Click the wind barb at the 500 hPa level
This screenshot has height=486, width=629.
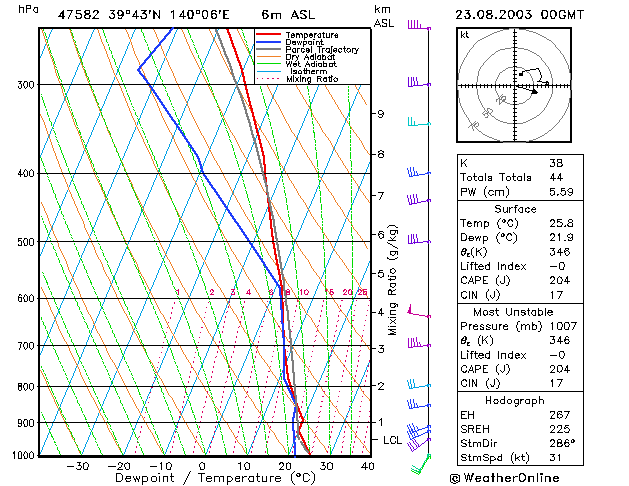click(419, 239)
